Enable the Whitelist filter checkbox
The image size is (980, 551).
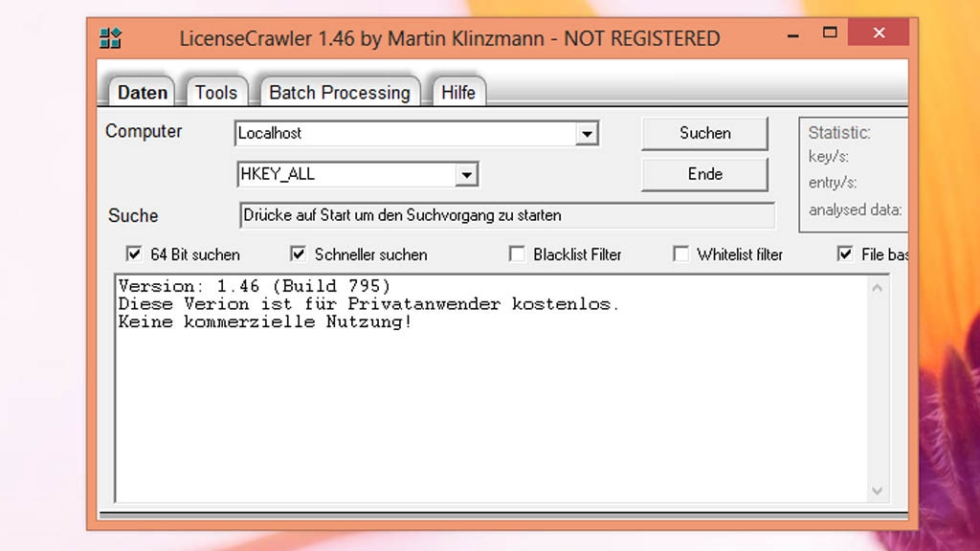(681, 253)
